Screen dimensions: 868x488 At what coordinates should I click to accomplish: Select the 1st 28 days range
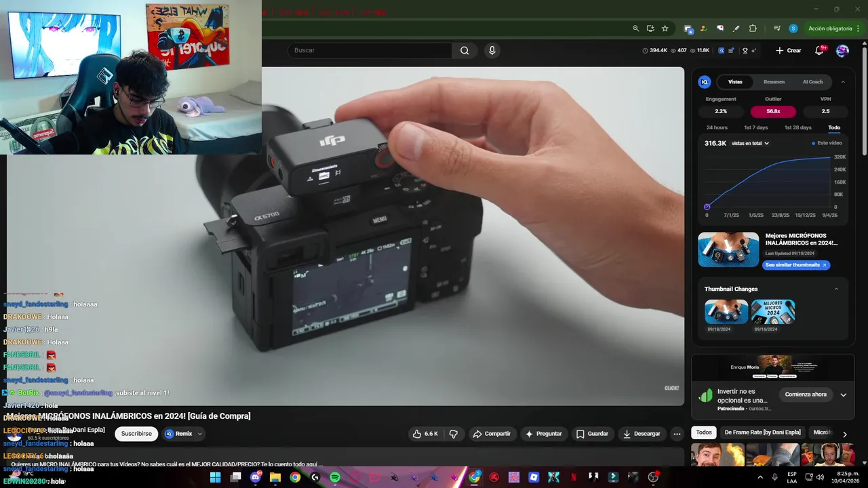point(797,127)
